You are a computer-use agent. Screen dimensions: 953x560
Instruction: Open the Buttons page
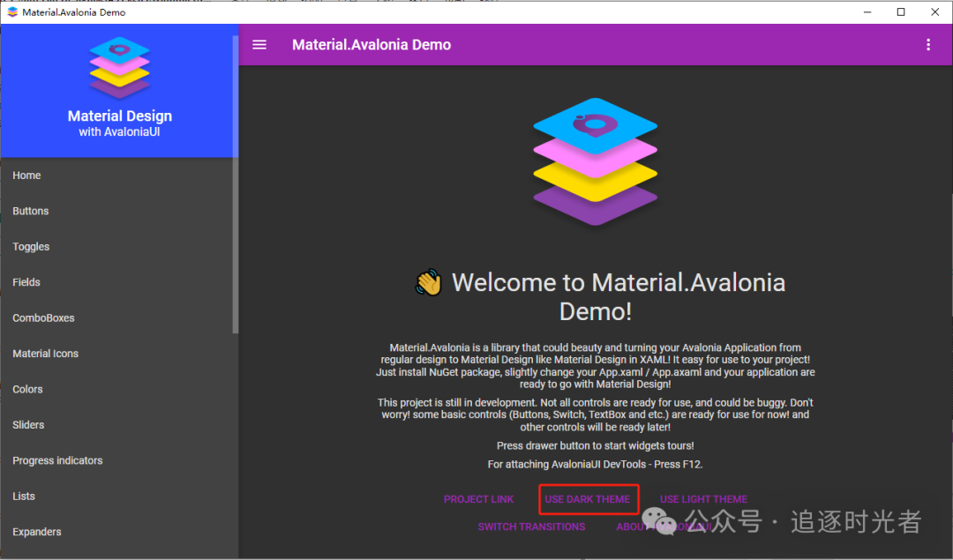pyautogui.click(x=31, y=211)
